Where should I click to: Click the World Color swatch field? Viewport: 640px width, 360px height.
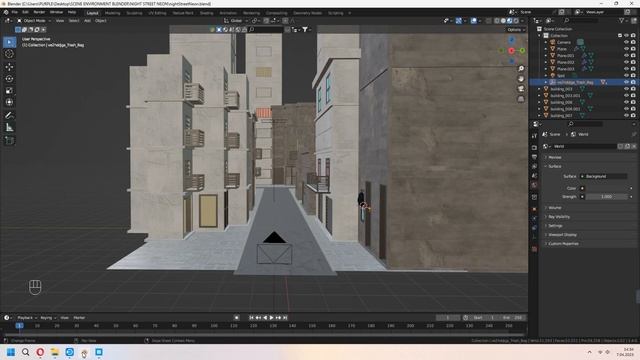point(607,188)
